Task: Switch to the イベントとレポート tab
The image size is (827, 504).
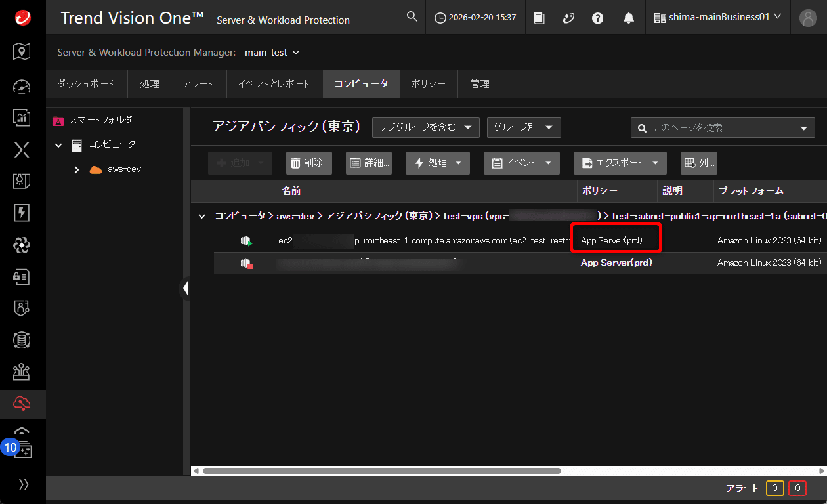Action: (x=274, y=84)
